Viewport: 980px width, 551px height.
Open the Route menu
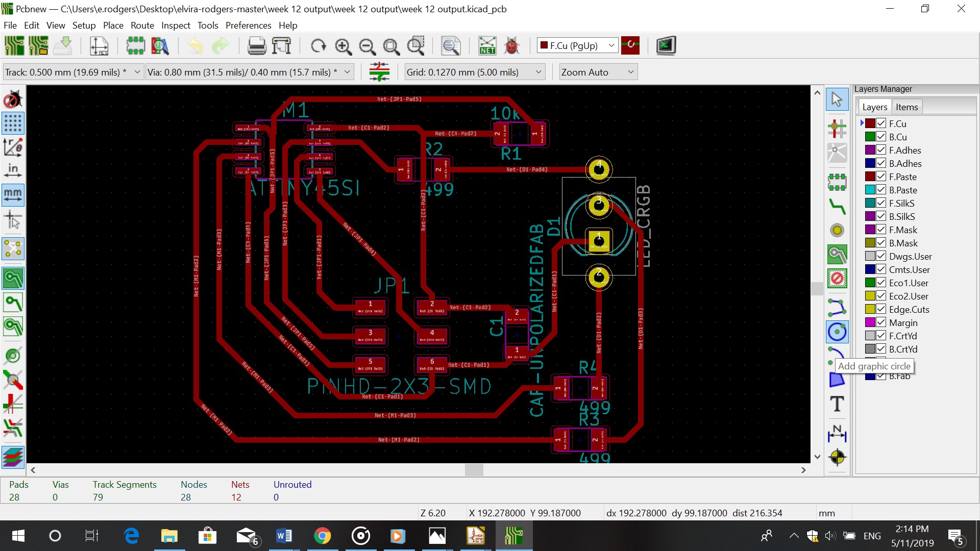[142, 26]
